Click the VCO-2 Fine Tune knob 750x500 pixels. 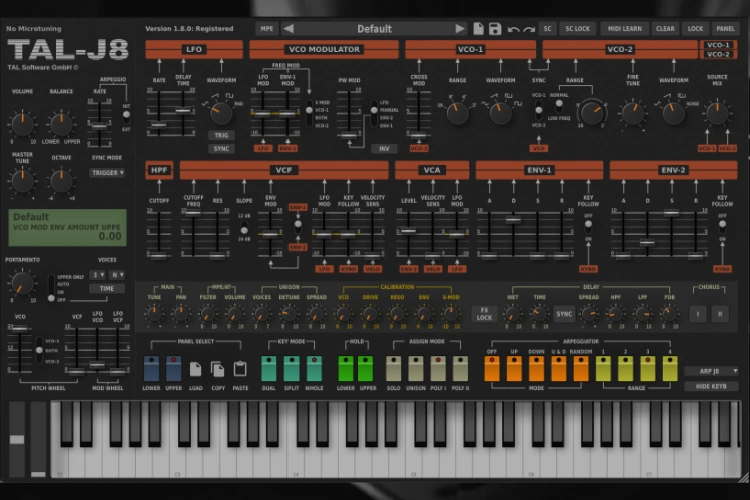tap(633, 113)
